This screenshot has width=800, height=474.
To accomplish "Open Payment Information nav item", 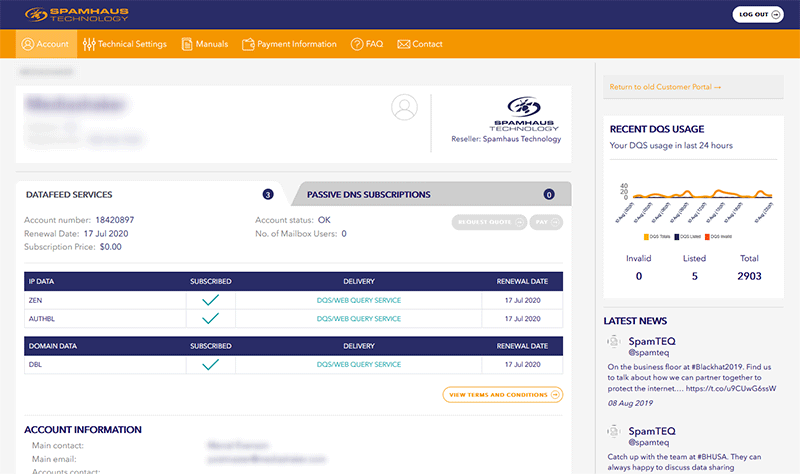I will [x=289, y=44].
